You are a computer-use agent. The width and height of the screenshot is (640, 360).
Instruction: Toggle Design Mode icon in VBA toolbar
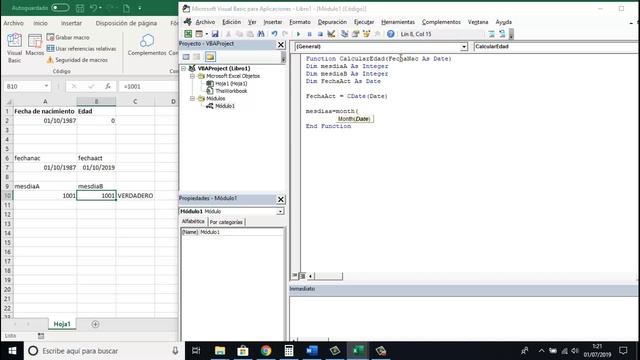(x=331, y=34)
